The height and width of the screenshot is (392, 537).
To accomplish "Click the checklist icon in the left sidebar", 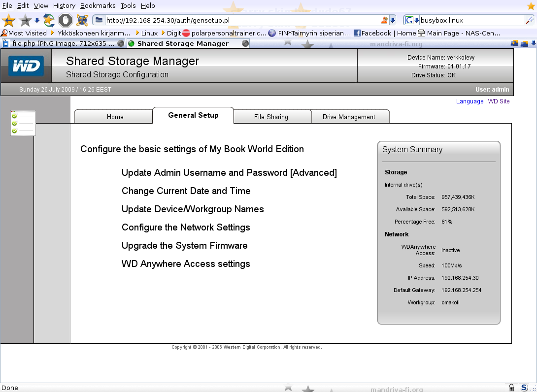I will pyautogui.click(x=23, y=123).
